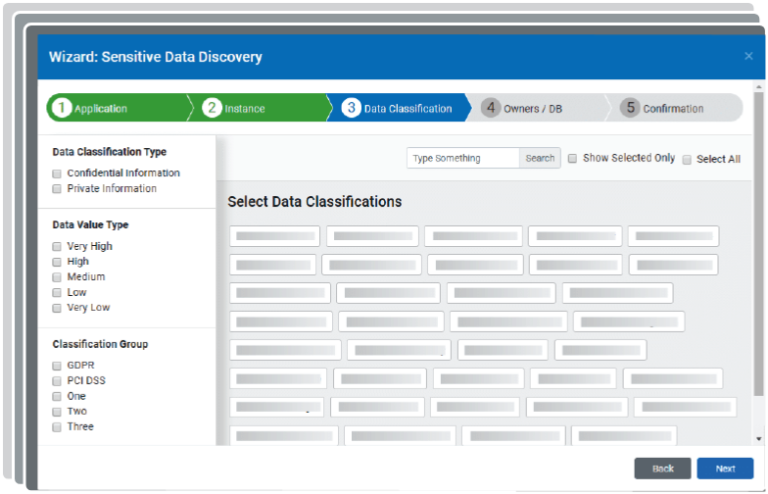Toggle the Medium data value checkbox
The height and width of the screenshot is (494, 768).
click(57, 277)
